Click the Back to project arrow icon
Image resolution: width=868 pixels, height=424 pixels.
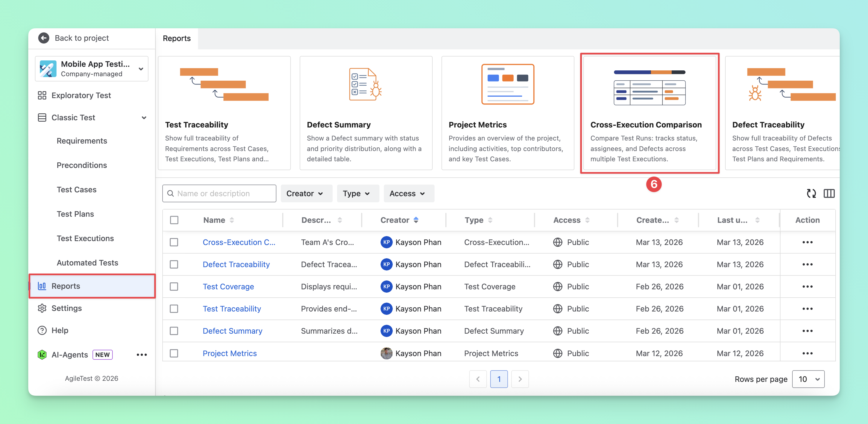click(43, 38)
